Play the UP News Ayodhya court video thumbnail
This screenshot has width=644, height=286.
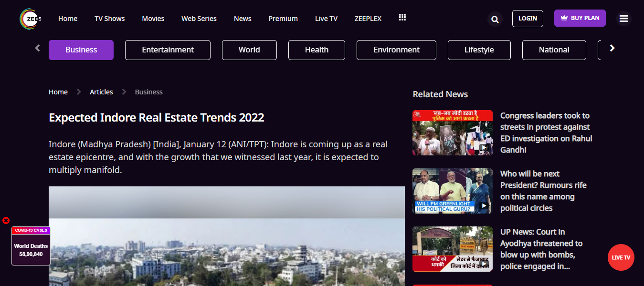452,249
